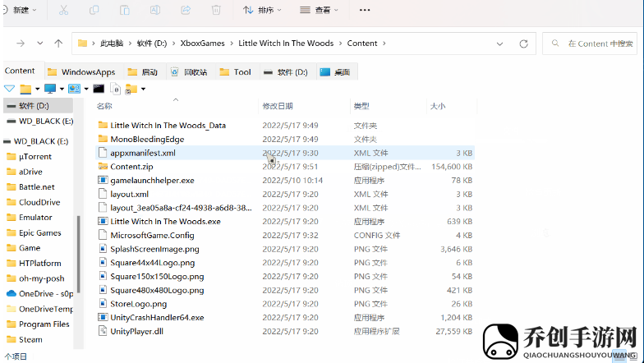Select the Program Files folder in sidebar

(x=44, y=324)
